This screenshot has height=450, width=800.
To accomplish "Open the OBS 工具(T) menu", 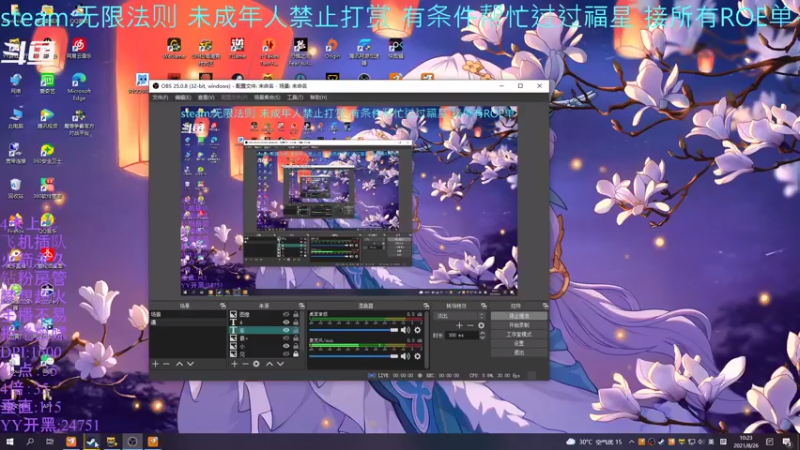I will [x=294, y=97].
